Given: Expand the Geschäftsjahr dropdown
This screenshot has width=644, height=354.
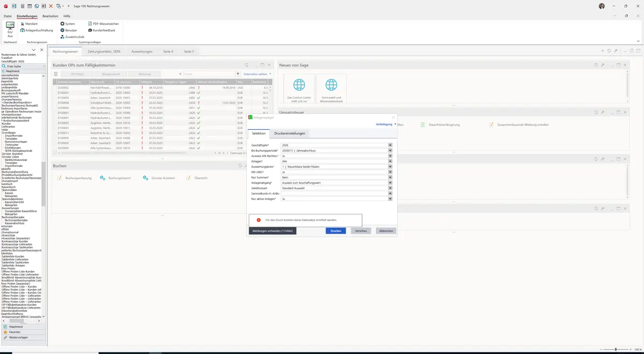Looking at the screenshot, I should (x=390, y=145).
